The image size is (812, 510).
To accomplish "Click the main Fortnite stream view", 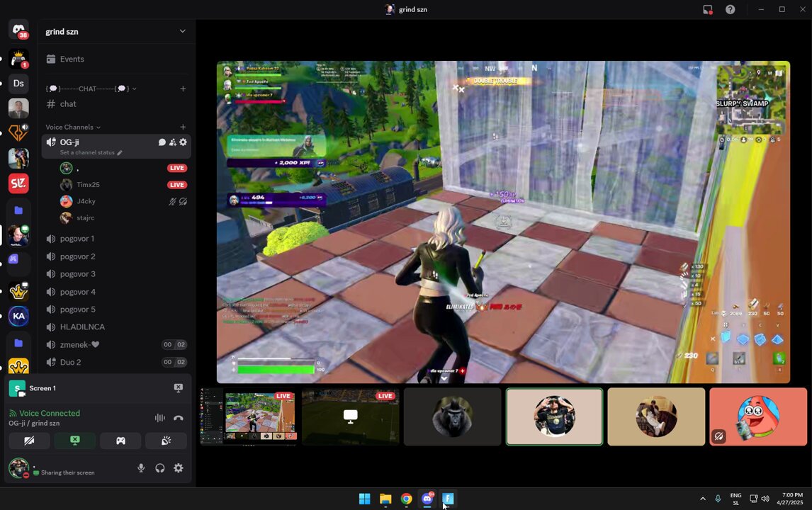I will (503, 222).
